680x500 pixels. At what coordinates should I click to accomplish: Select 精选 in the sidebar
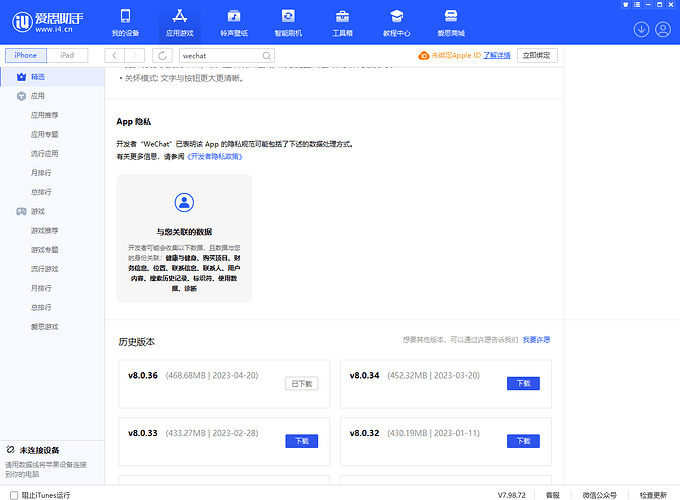[37, 76]
